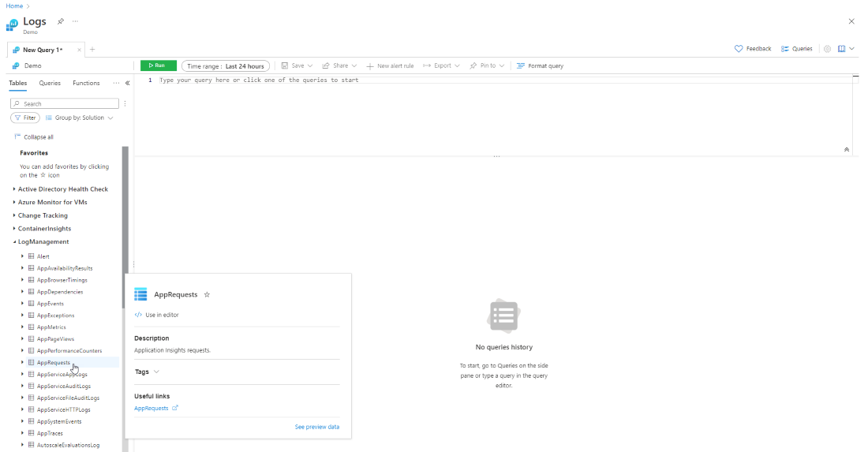Click Export in the toolbar
Viewport: 868px width, 452px height.
pyautogui.click(x=437, y=65)
